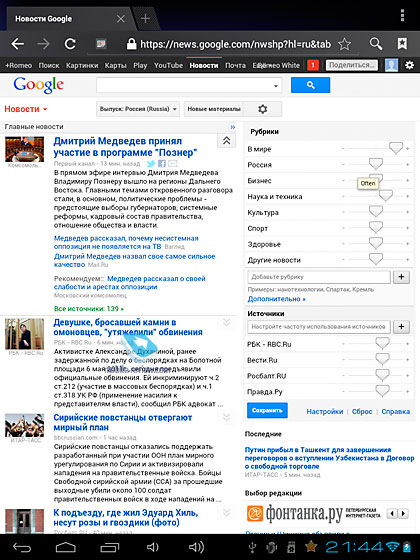Open a new browser tab
This screenshot has height=560, width=420.
(x=145, y=19)
